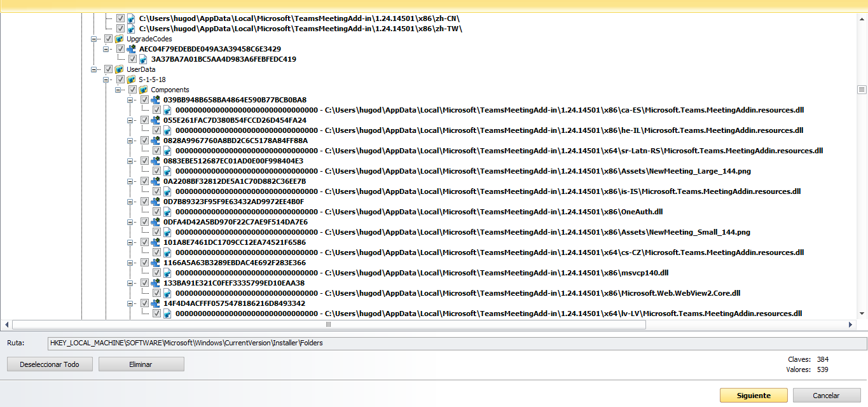Toggle checkbox for NewMeeting_Large_144.png entry
This screenshot has height=407, width=868.
pyautogui.click(x=156, y=171)
